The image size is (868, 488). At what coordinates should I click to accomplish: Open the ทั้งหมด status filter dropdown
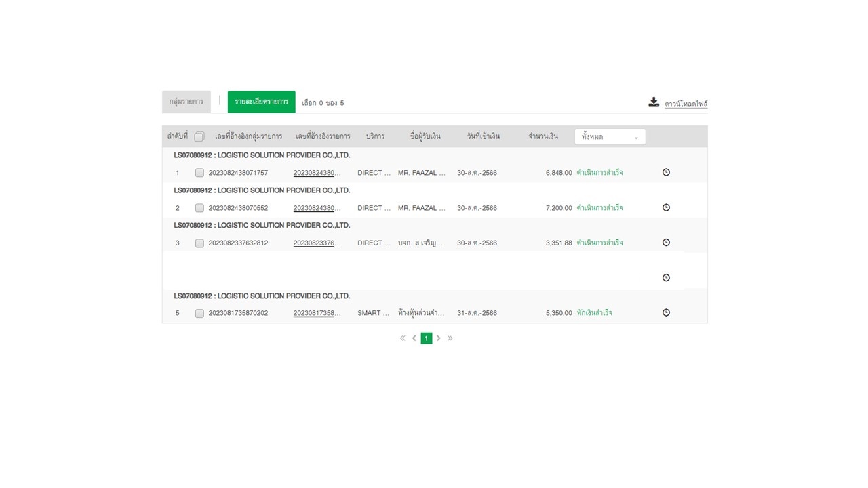click(610, 137)
